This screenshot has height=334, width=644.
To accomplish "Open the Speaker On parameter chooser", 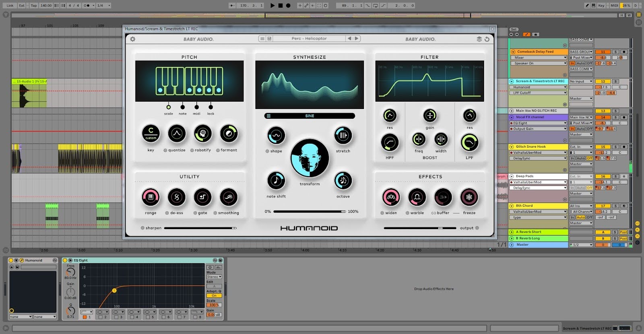I will tap(539, 63).
